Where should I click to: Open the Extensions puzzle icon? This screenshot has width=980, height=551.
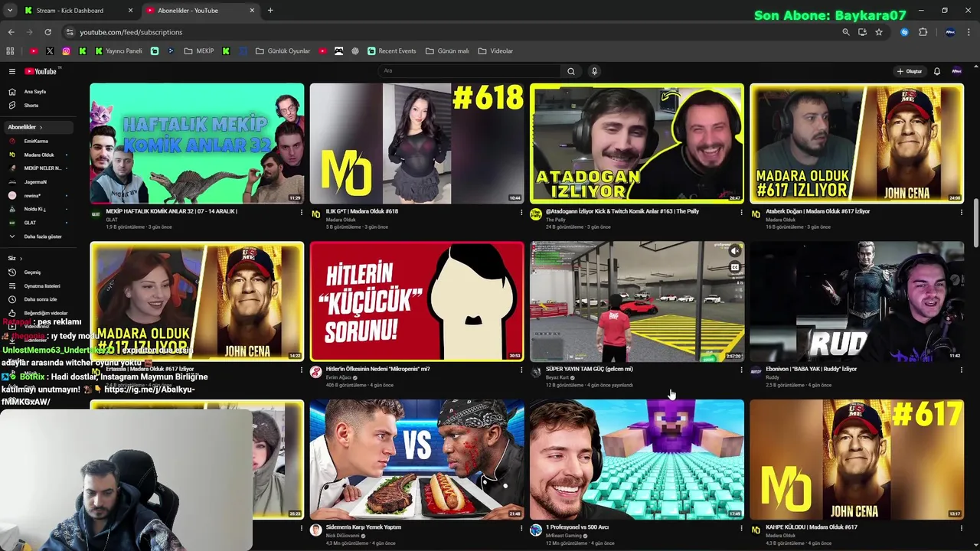coord(923,32)
